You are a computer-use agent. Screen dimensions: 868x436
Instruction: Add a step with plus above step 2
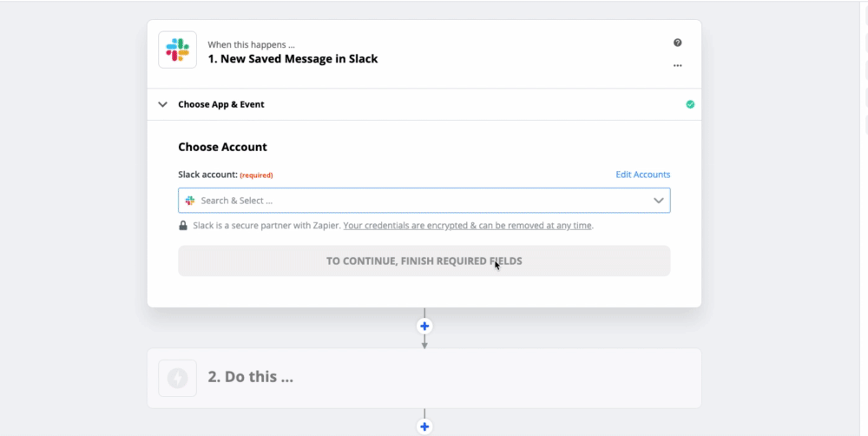[x=424, y=327]
